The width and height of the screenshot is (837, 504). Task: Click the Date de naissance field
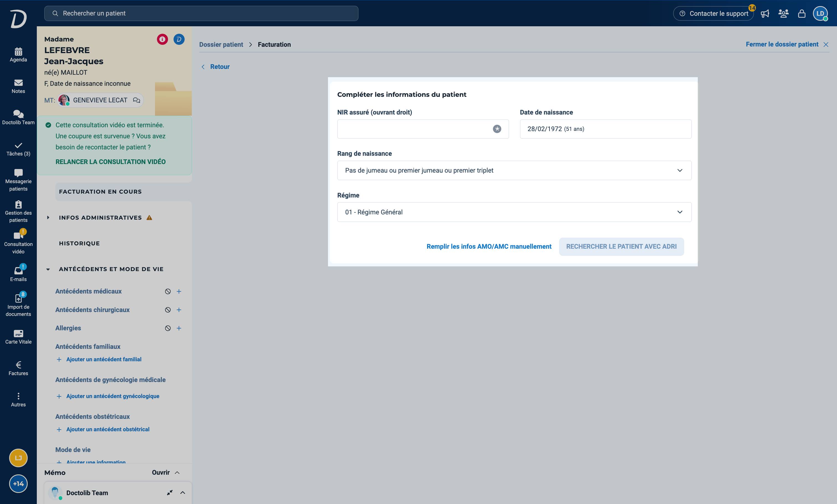coord(605,129)
